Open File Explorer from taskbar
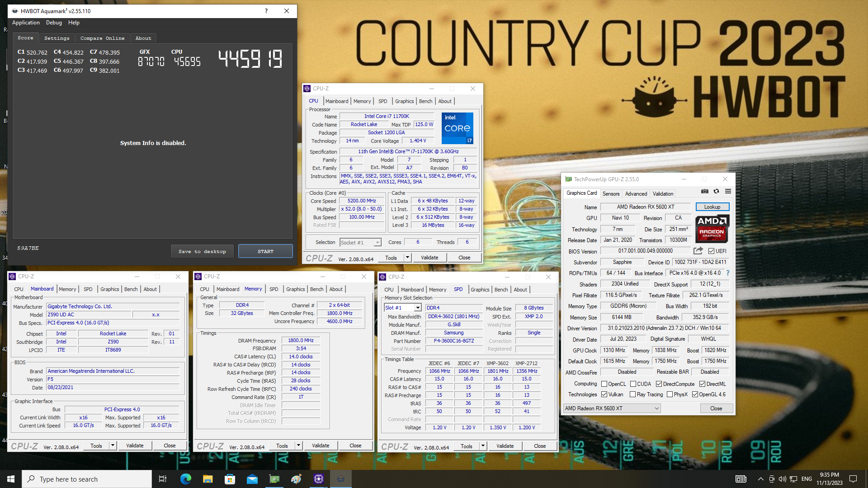Screen dimensions: 868x488 [x=208, y=479]
